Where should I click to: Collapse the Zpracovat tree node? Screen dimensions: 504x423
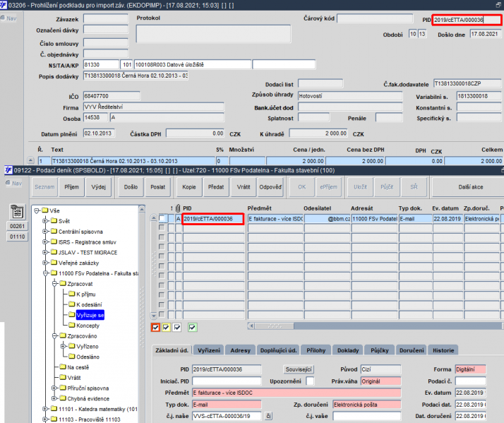(x=53, y=283)
